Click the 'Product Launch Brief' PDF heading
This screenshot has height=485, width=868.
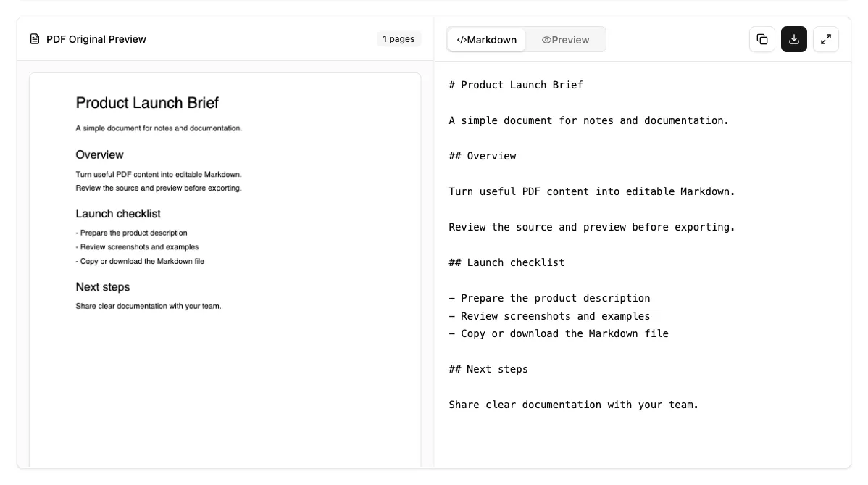coord(147,103)
